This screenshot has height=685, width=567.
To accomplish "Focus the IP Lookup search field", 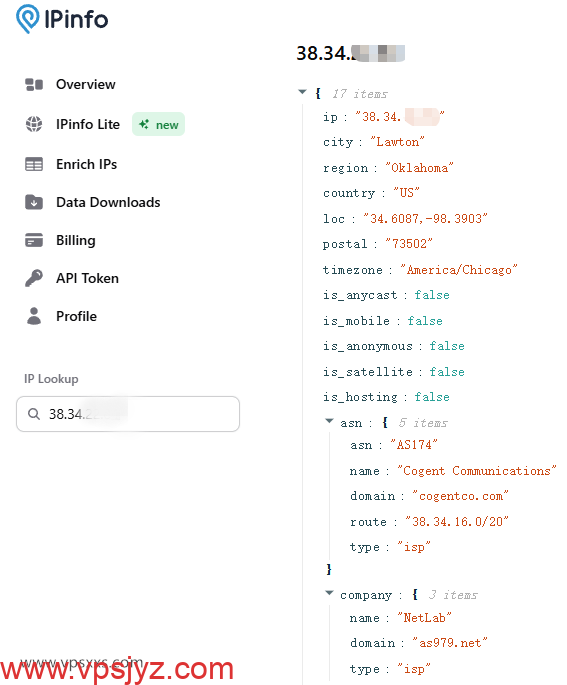I will coord(128,414).
